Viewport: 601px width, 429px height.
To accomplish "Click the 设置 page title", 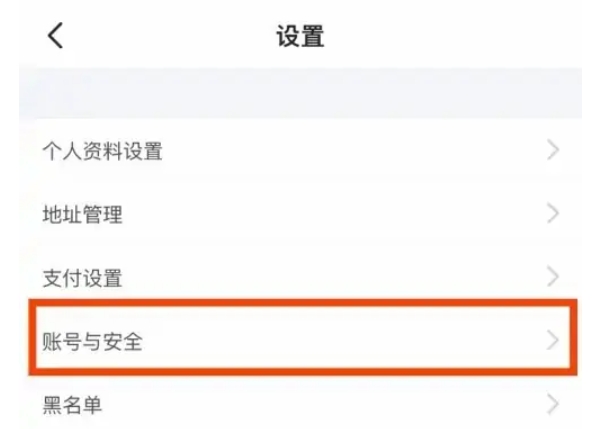I will coord(300,37).
